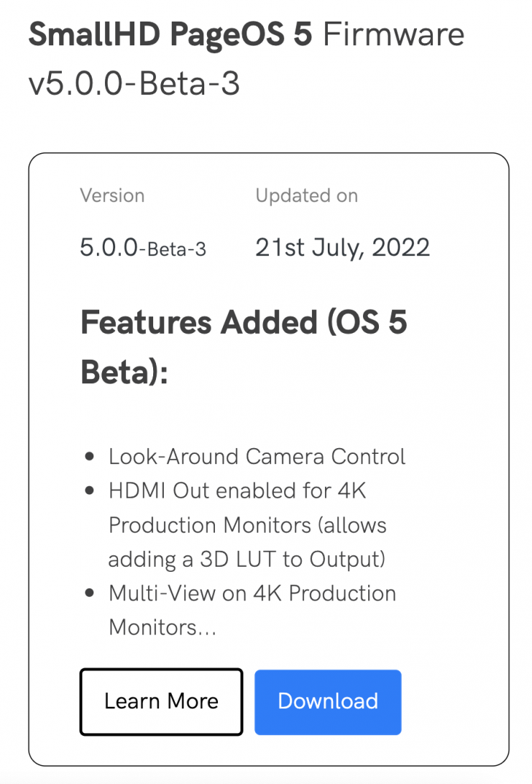
Task: Click the date "21st July, 2022"
Action: click(342, 247)
